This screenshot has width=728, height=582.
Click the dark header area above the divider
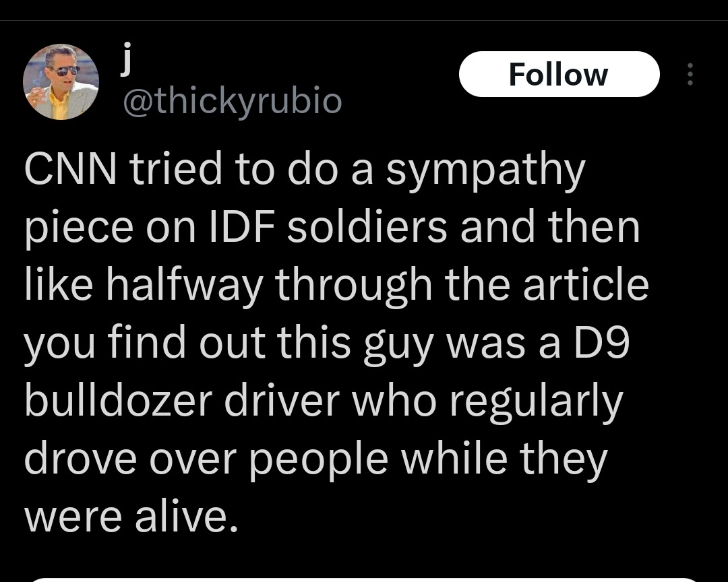coord(364,9)
